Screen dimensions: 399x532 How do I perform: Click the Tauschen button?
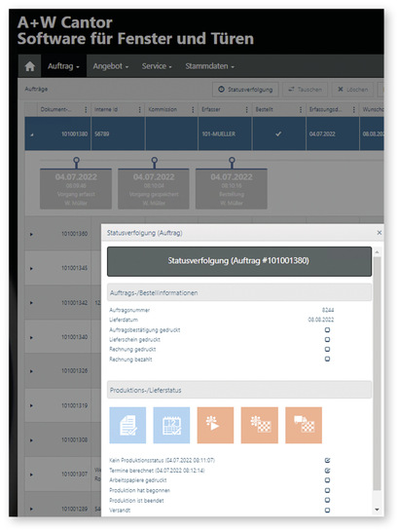click(306, 90)
